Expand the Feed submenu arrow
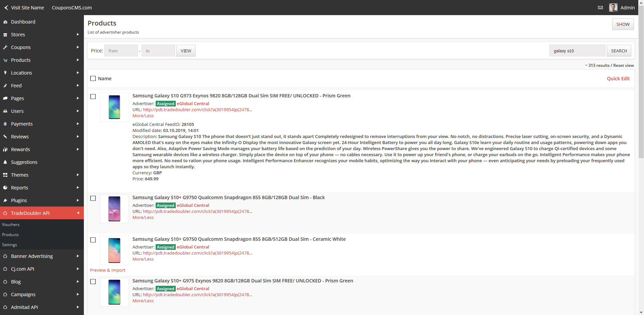The width and height of the screenshot is (644, 315). coord(78,86)
